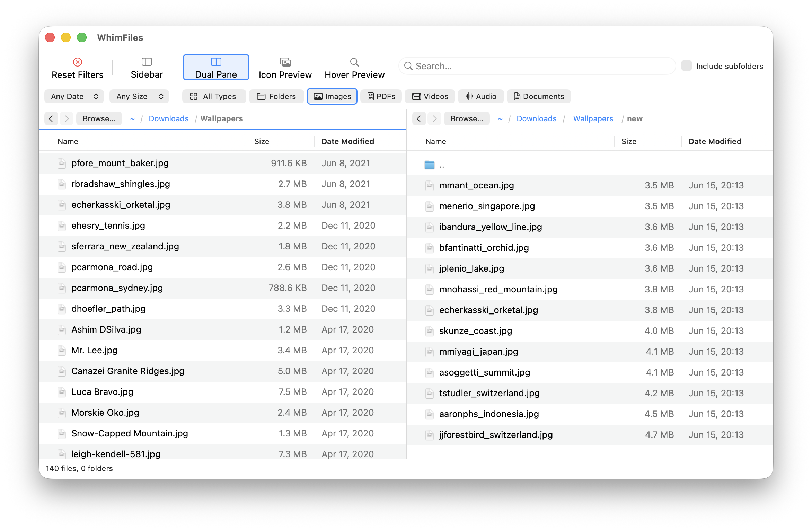
Task: Sort right pane by Name column
Action: click(436, 141)
